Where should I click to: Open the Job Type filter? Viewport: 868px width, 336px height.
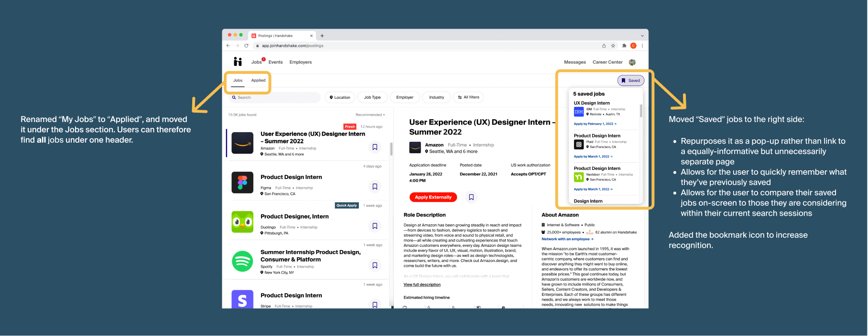(x=372, y=97)
